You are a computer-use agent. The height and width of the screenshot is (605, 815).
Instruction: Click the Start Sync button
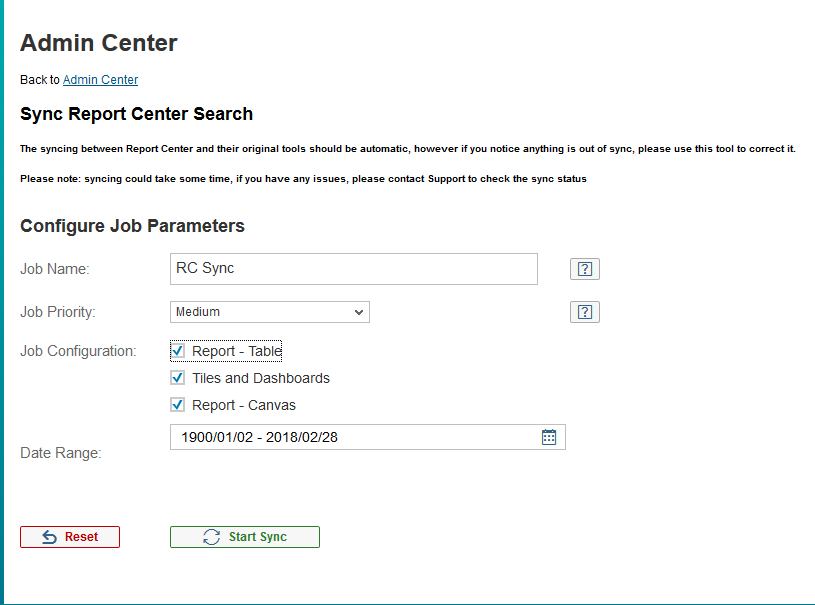point(245,537)
